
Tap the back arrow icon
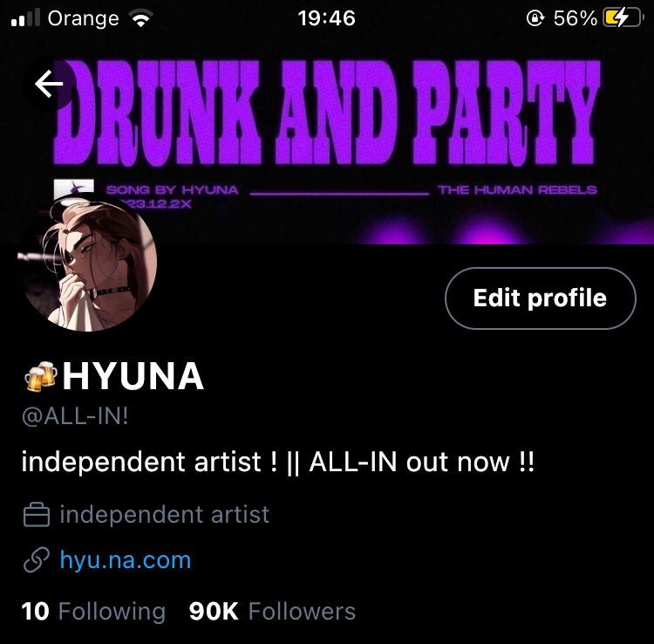click(x=49, y=84)
